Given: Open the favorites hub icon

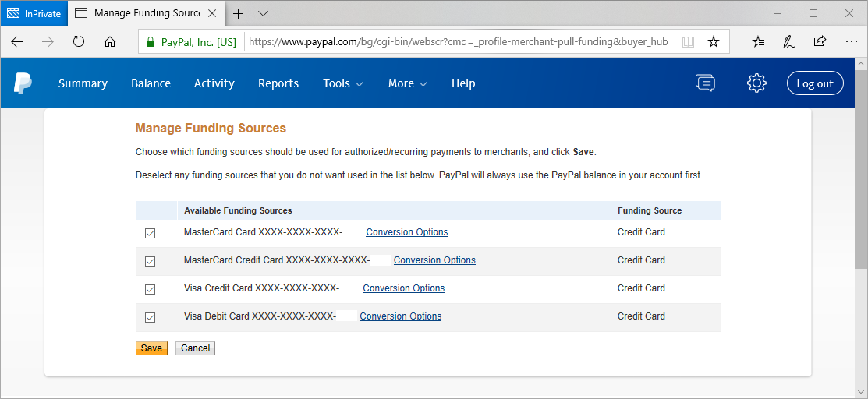Looking at the screenshot, I should tap(759, 41).
